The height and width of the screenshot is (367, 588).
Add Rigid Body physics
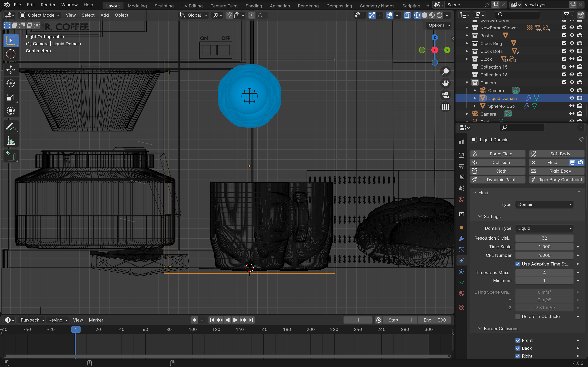coord(556,171)
